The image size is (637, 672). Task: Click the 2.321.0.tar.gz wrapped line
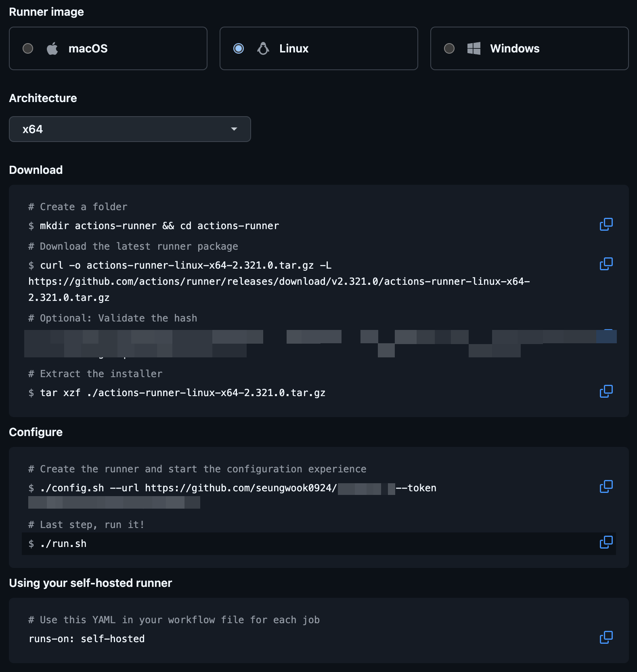pyautogui.click(x=69, y=298)
